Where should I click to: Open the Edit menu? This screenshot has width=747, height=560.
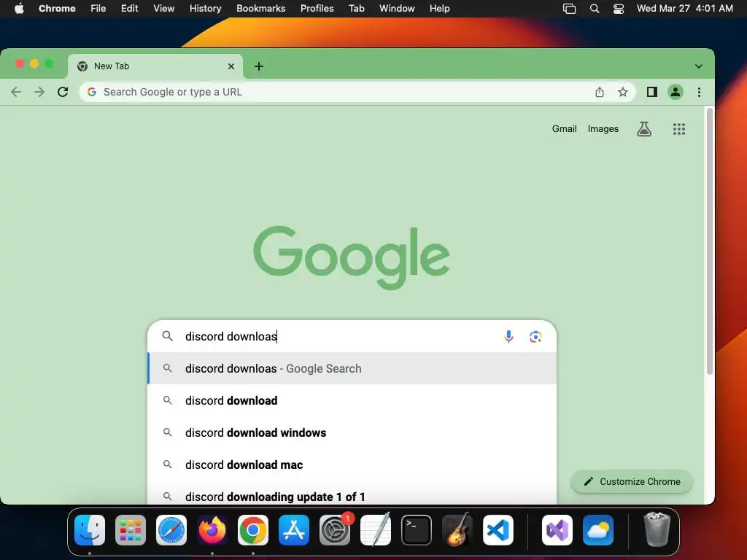[129, 8]
